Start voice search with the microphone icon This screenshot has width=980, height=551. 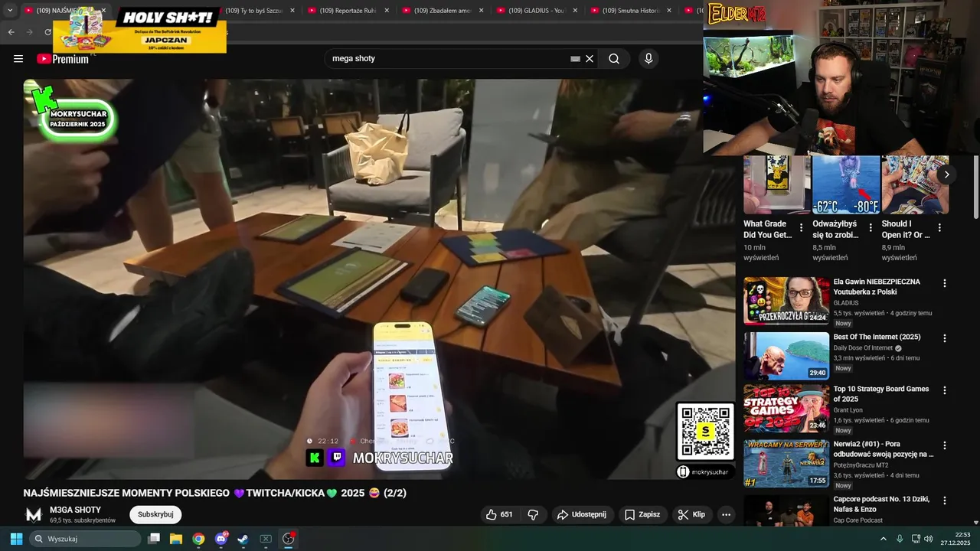648,59
